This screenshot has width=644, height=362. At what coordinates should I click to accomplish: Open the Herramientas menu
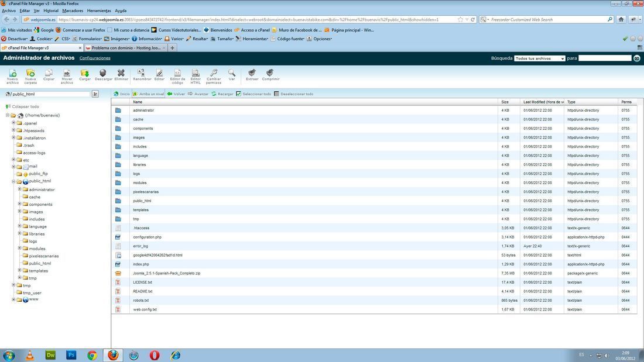click(99, 11)
